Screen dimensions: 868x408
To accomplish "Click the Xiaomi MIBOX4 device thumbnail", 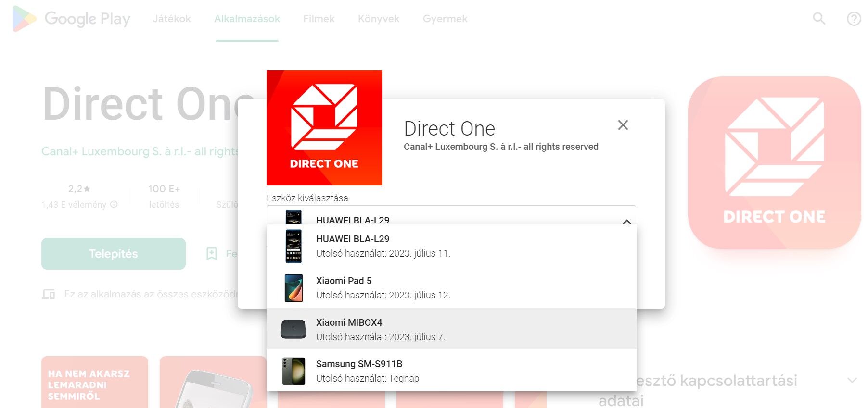I will click(x=293, y=329).
